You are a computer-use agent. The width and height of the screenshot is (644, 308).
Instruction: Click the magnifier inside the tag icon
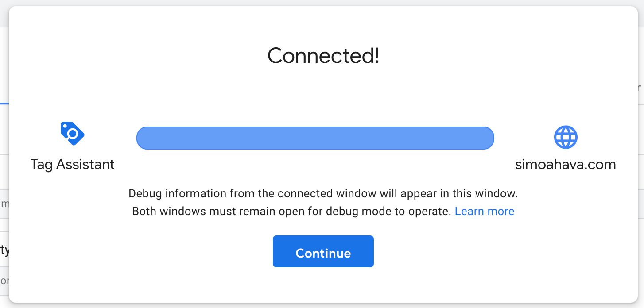[x=73, y=133]
